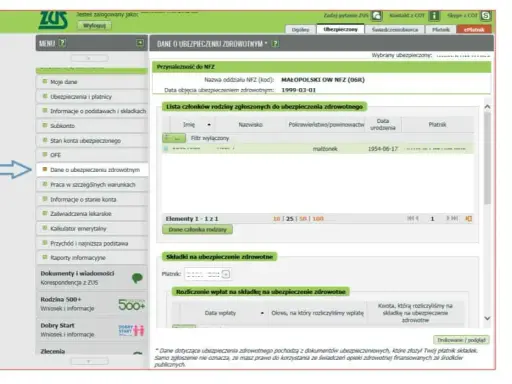Click the content scrollbar up chevron
Viewport: 512px width, 384px height.
tap(487, 107)
